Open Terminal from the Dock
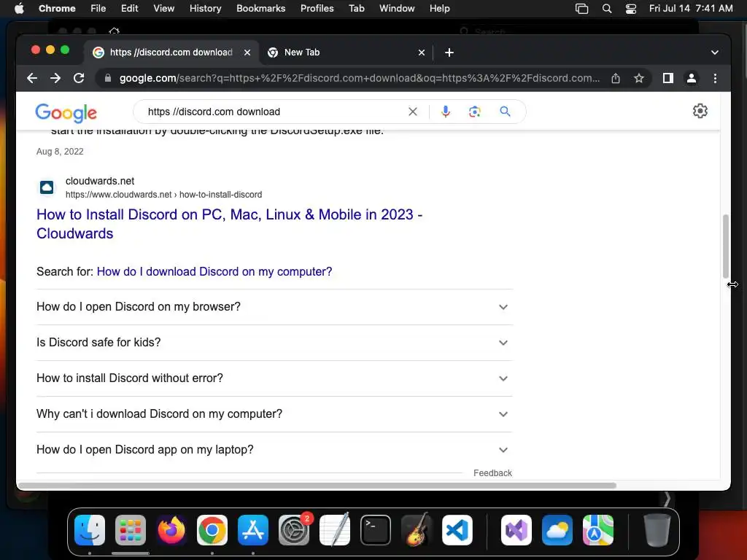Image resolution: width=747 pixels, height=560 pixels. (x=376, y=530)
